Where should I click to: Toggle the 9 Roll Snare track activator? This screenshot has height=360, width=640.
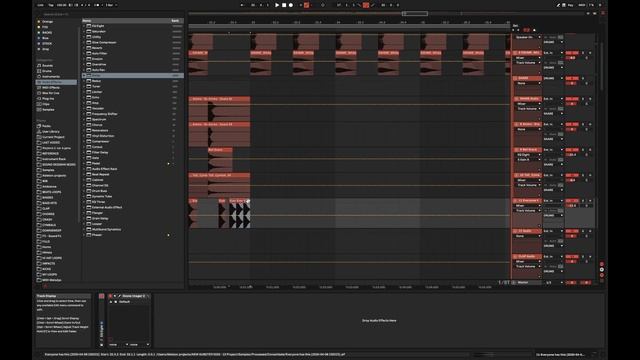click(572, 150)
